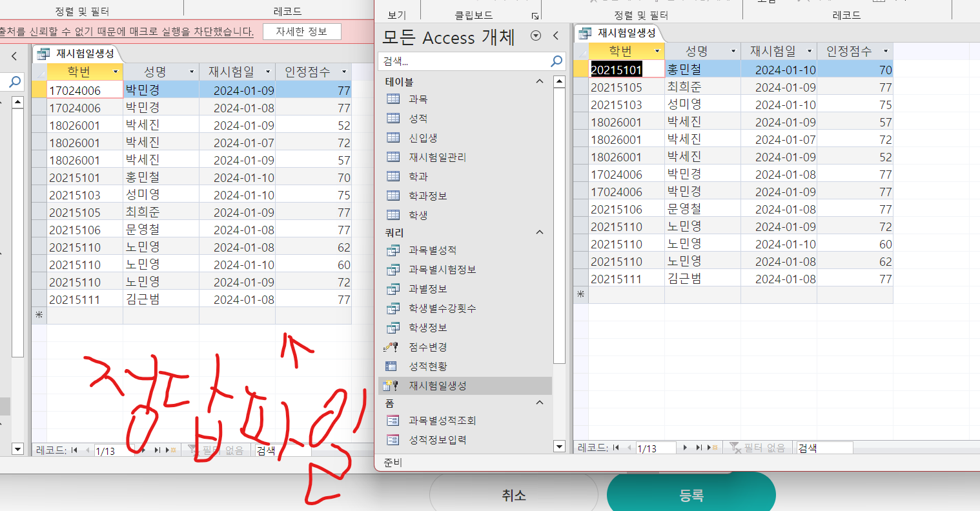Image resolution: width=980 pixels, height=511 pixels.
Task: Click the search magnifier in navigation pane
Action: click(556, 61)
